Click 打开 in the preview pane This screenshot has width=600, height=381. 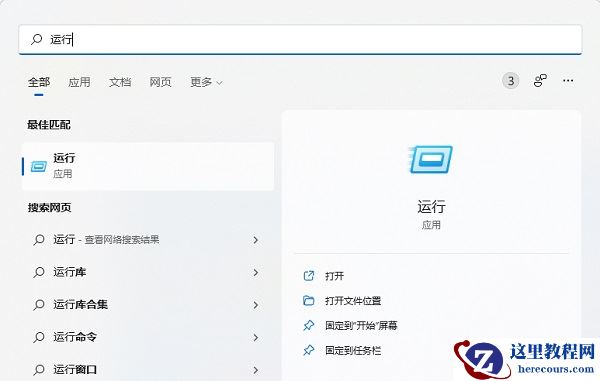coord(334,276)
